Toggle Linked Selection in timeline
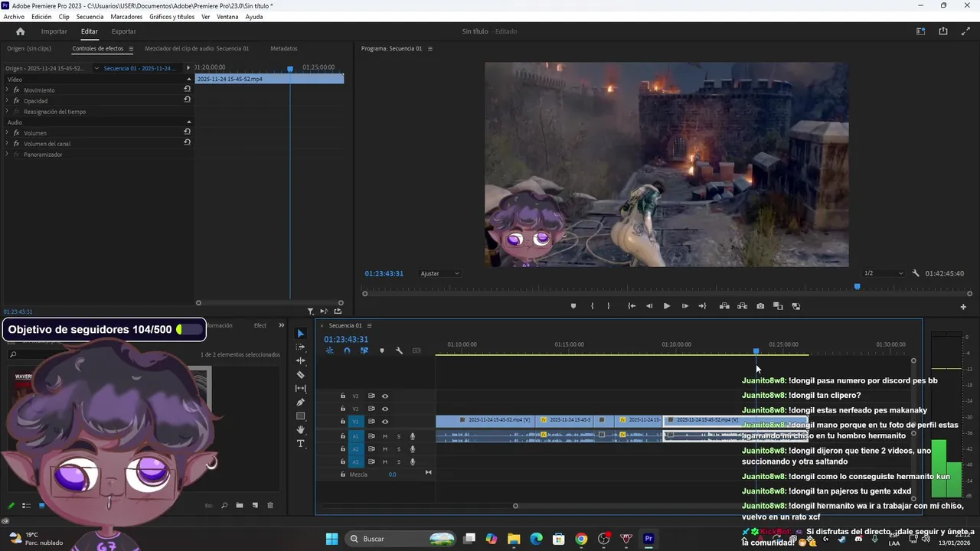 pos(364,350)
